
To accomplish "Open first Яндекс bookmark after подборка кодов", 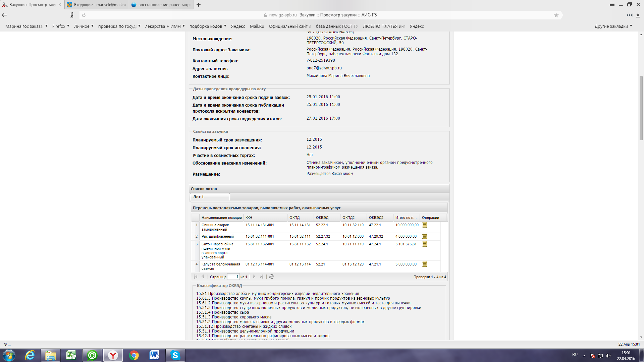I will tap(238, 26).
